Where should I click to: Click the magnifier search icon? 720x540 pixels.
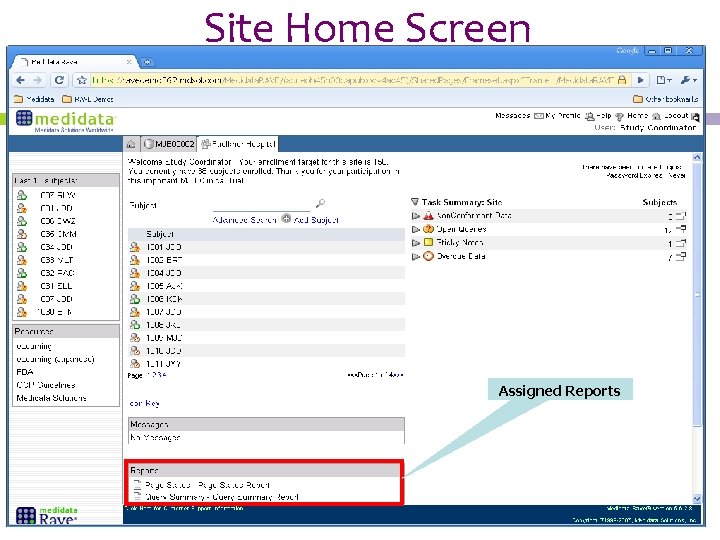(x=321, y=203)
